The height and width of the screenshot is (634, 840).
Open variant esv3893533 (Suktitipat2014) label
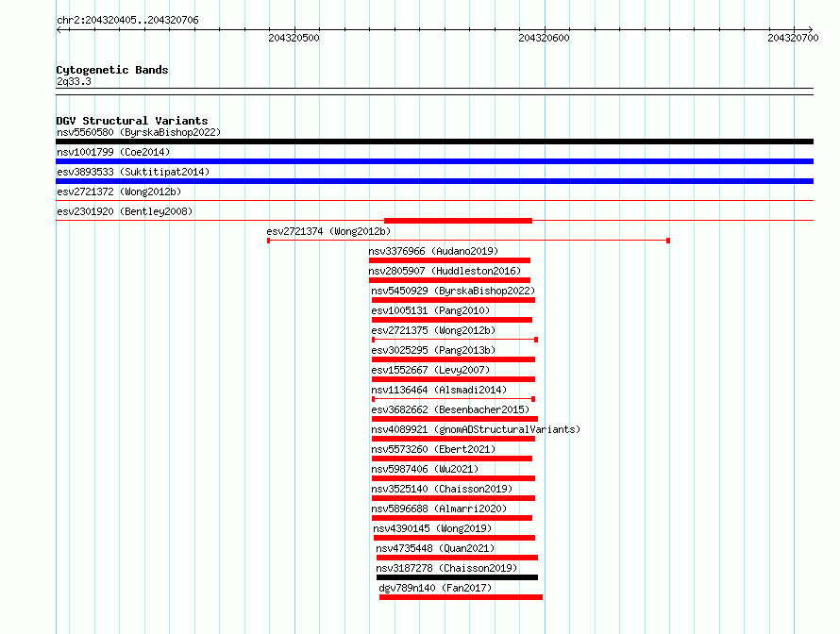coord(133,172)
